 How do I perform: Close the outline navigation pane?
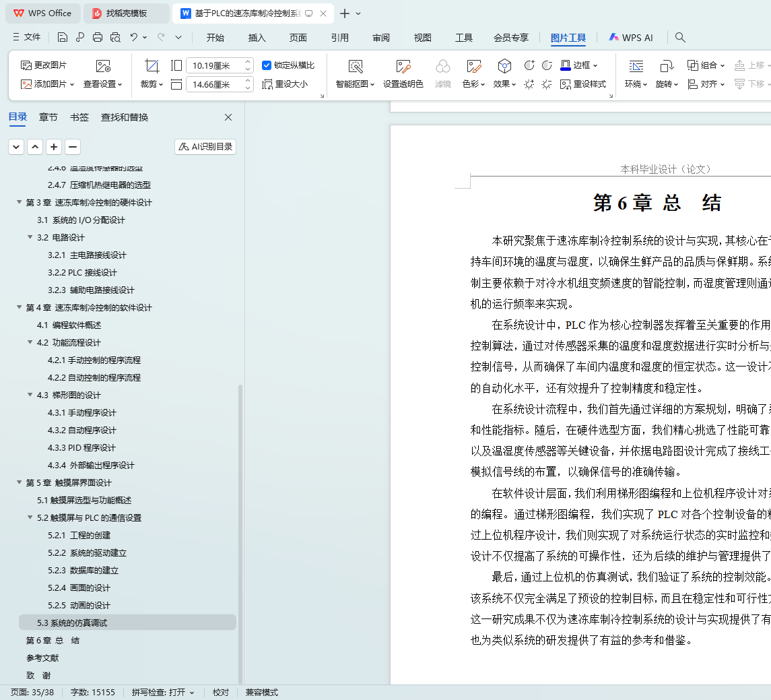click(228, 117)
